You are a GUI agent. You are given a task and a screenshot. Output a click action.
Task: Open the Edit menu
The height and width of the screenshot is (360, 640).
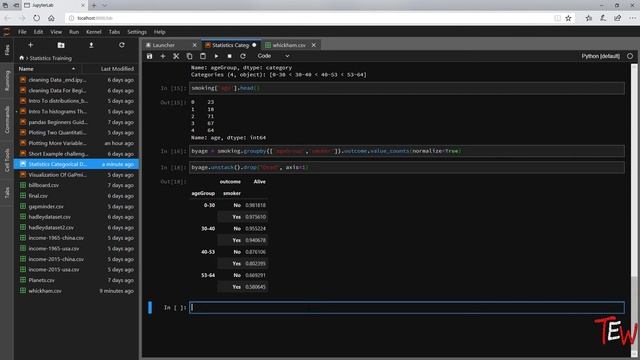tap(38, 32)
